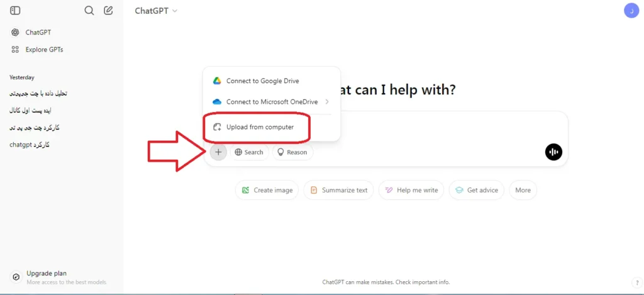Open Explore GPTs in the sidebar
This screenshot has height=295, width=644.
click(x=38, y=50)
